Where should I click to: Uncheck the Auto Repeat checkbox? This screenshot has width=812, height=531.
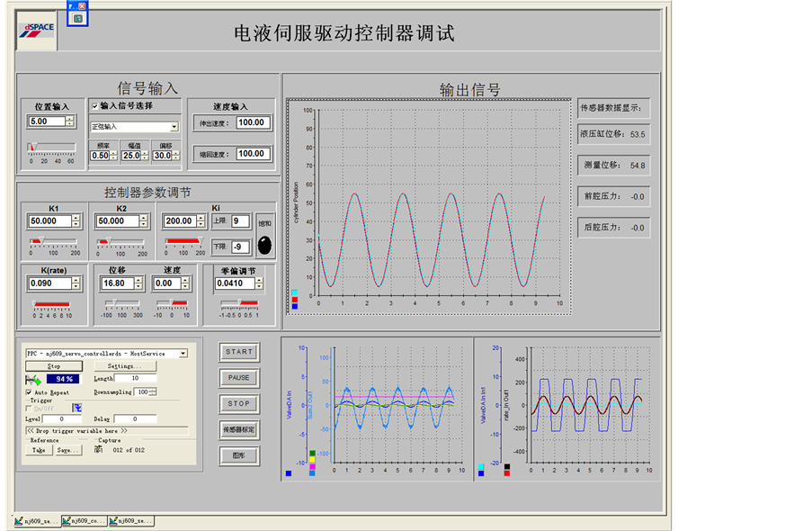(x=29, y=392)
